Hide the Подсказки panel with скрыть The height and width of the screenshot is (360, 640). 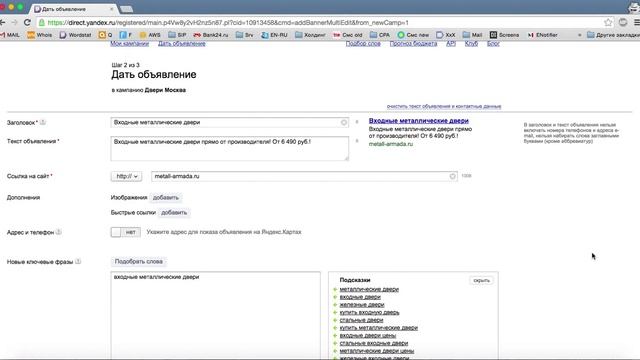click(482, 280)
